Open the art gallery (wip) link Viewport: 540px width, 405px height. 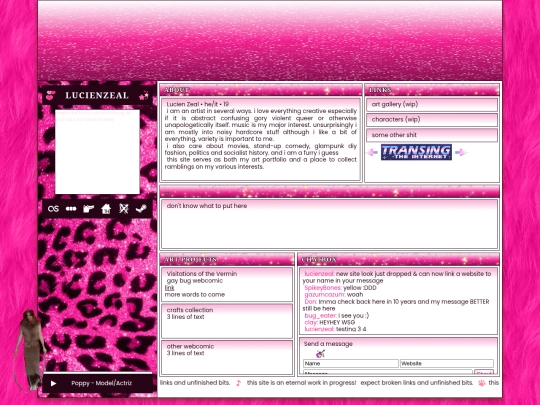[x=432, y=104]
